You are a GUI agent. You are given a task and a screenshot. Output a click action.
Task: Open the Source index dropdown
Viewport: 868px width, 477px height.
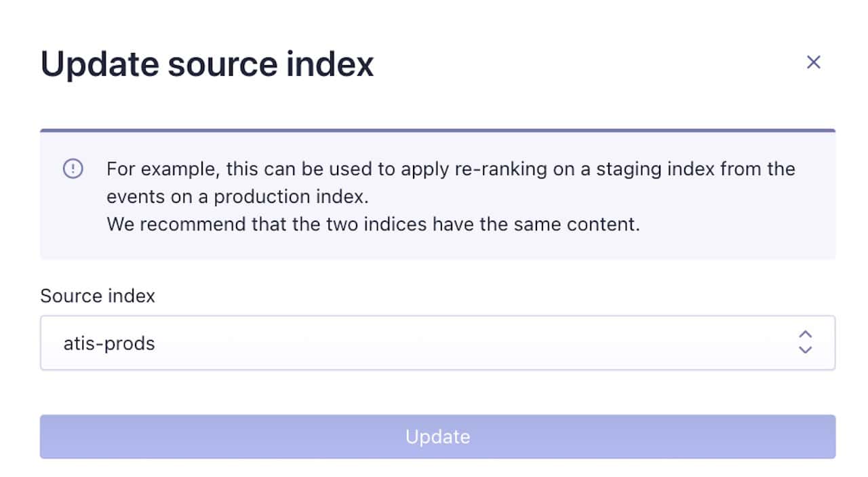(437, 343)
